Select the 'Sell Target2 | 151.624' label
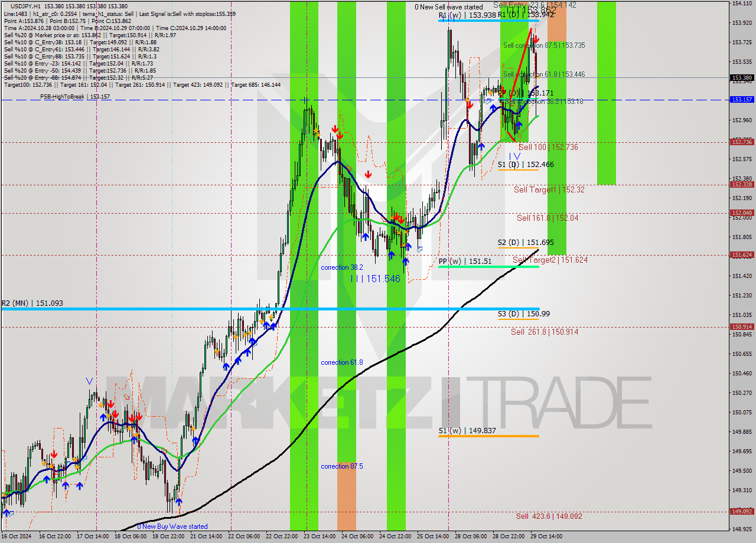The image size is (756, 543). (x=550, y=260)
